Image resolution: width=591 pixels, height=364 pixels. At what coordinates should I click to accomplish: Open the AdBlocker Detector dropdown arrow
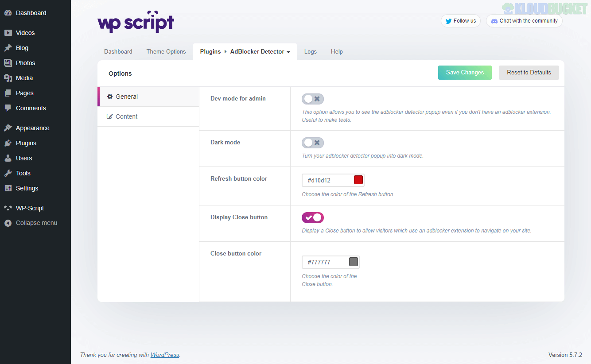pyautogui.click(x=288, y=52)
